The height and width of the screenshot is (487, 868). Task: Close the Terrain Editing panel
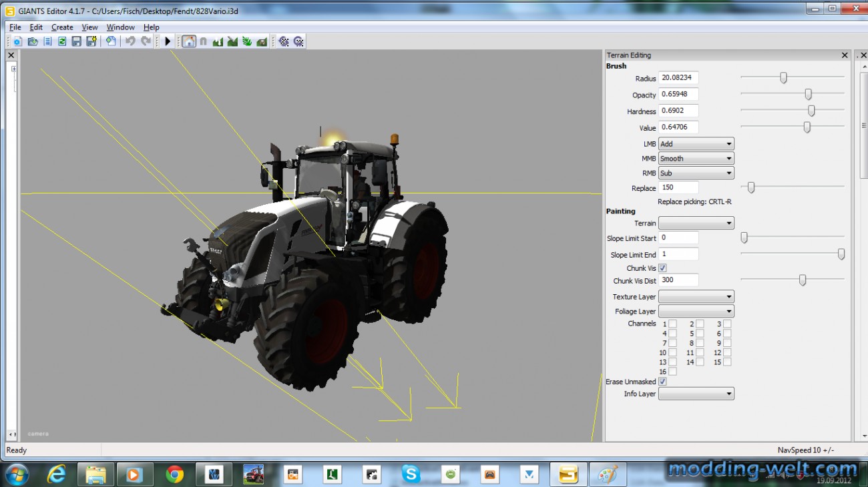(x=845, y=55)
